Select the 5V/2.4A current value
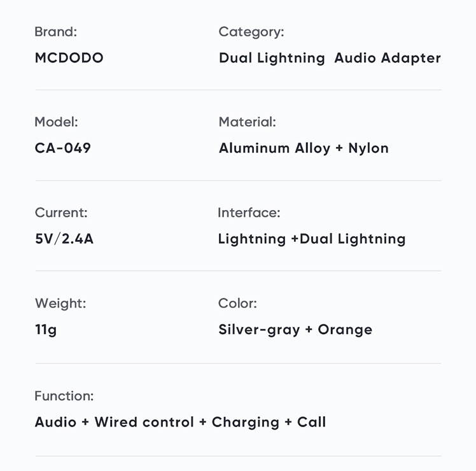 tap(64, 239)
